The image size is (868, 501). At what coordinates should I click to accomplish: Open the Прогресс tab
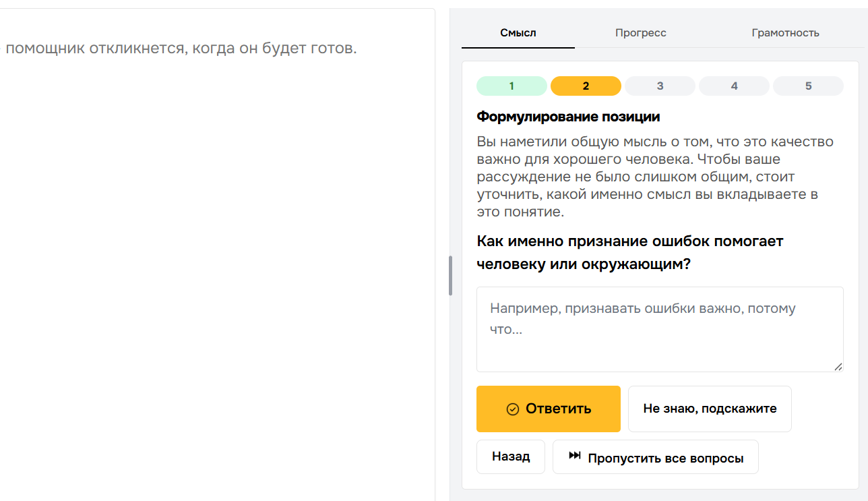(640, 32)
